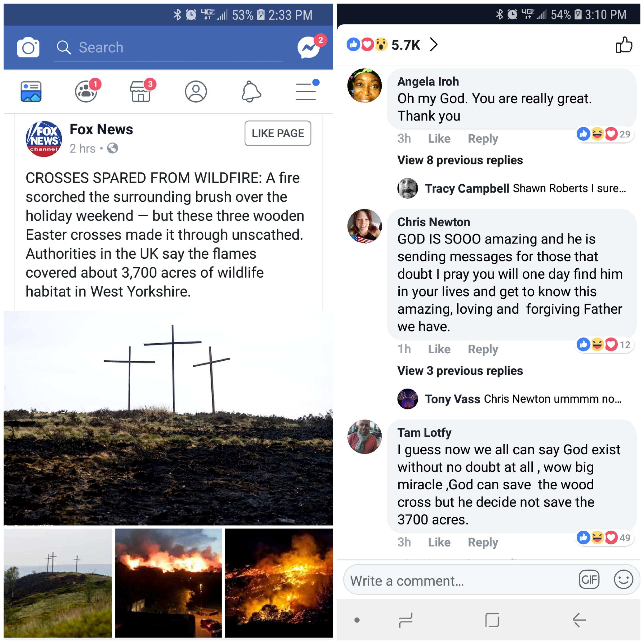Go to the profile tab icon
Screen dimensions: 644x644
click(196, 92)
